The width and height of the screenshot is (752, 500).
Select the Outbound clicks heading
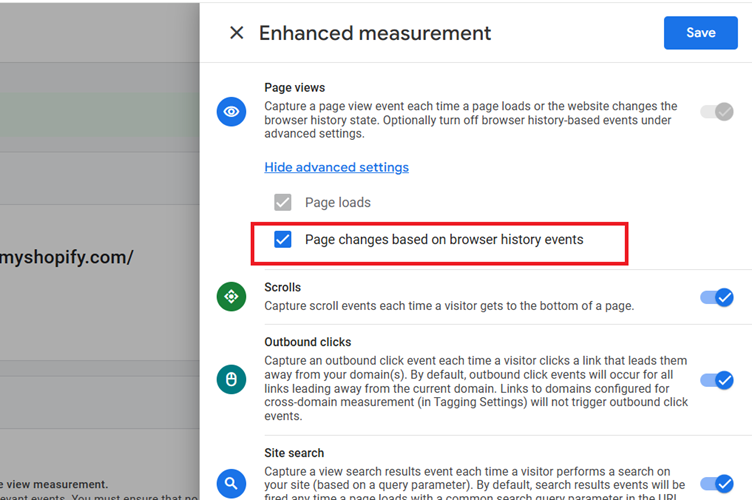tap(307, 342)
